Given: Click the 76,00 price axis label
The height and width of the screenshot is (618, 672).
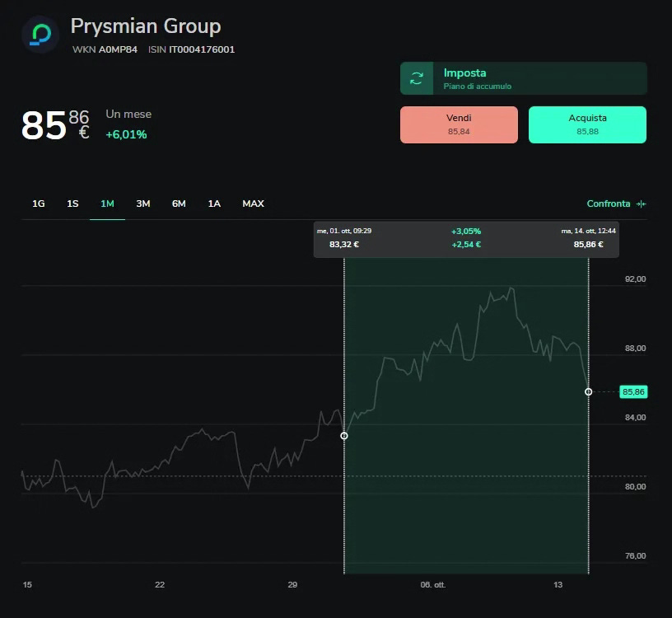Looking at the screenshot, I should click(635, 556).
